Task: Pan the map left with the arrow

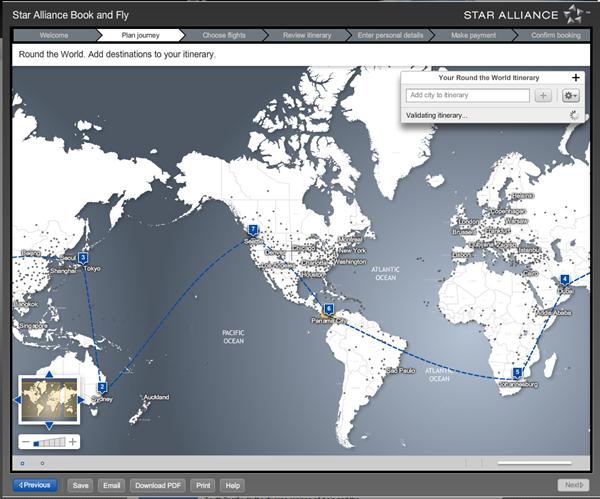Action: click(x=17, y=400)
